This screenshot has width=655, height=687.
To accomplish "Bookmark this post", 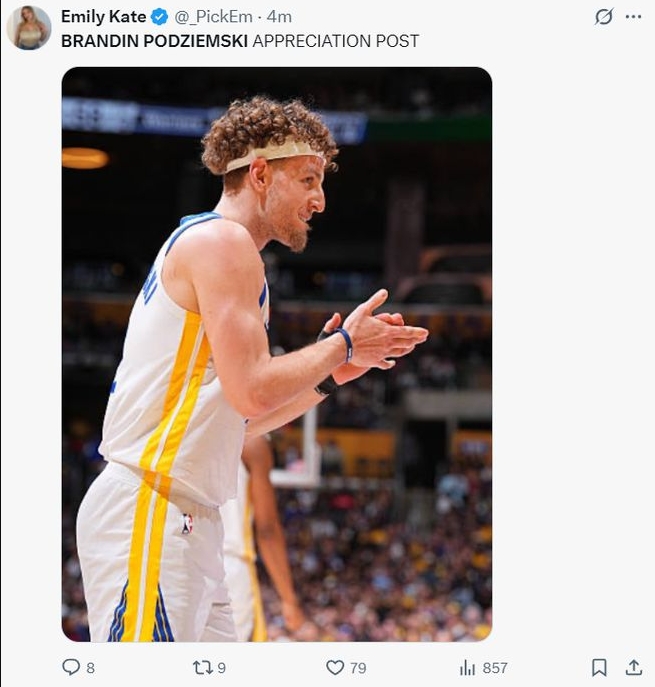I will pyautogui.click(x=599, y=667).
